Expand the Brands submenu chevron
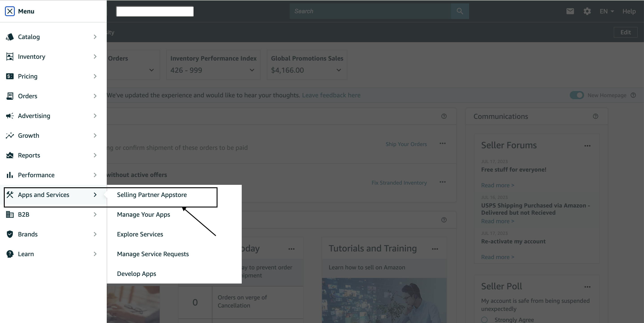Viewport: 644px width, 323px height. point(95,234)
